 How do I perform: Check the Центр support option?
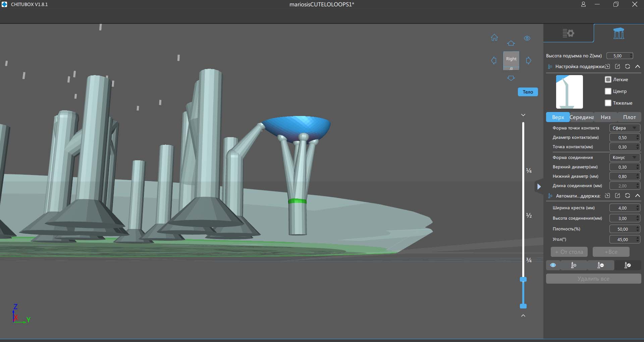click(608, 91)
